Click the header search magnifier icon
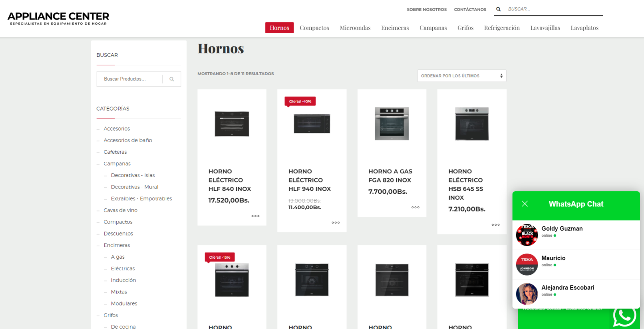Screen dimensions: 644x329 coord(498,9)
